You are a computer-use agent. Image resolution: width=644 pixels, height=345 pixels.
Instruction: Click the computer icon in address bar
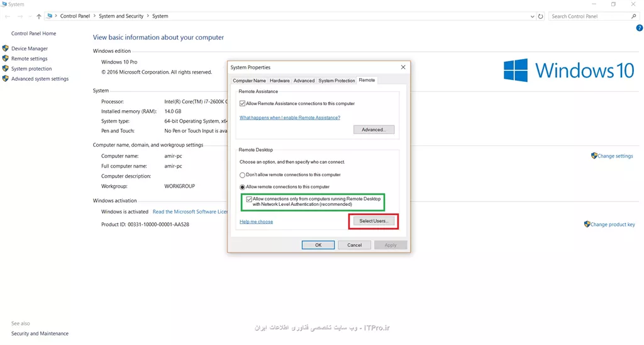50,16
